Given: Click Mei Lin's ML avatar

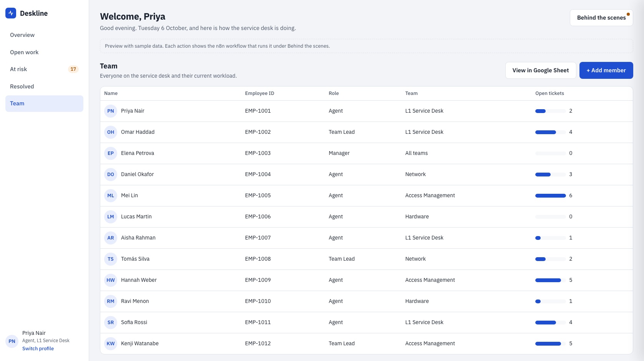Looking at the screenshot, I should [111, 196].
